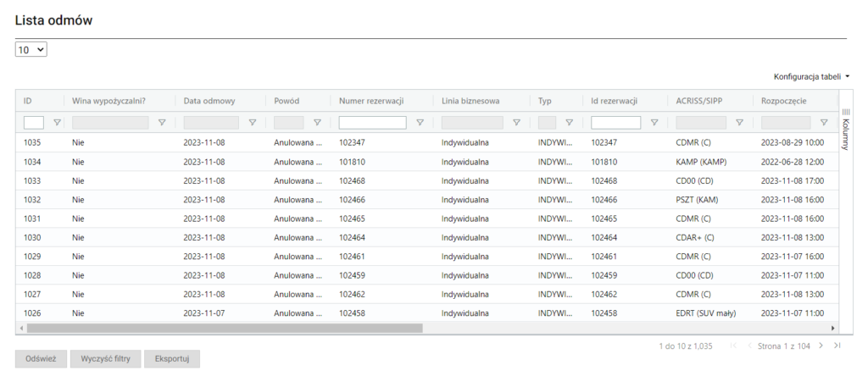Open filter icon for Id rezerwacji
This screenshot has height=376, width=868.
(654, 123)
